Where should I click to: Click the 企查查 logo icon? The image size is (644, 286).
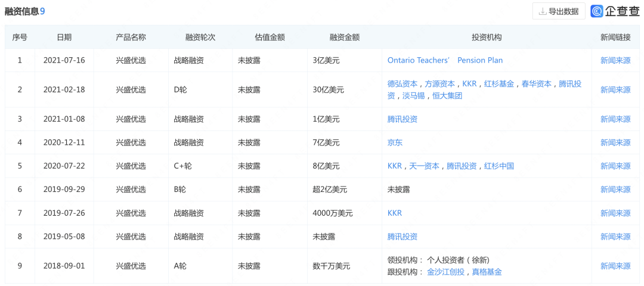click(x=597, y=11)
